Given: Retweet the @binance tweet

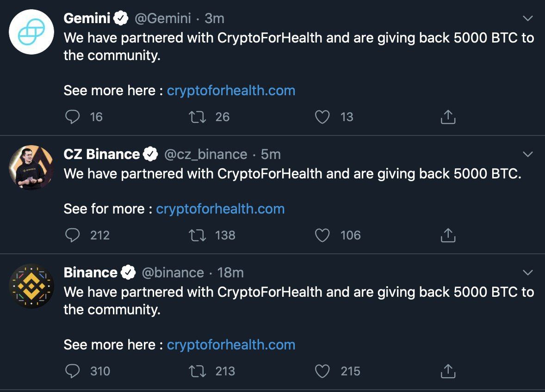Looking at the screenshot, I should [x=198, y=371].
